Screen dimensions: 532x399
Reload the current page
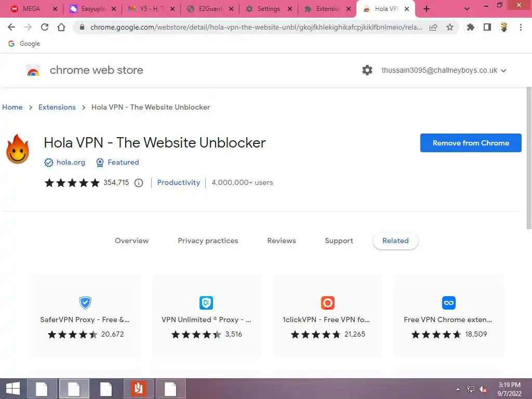45,27
